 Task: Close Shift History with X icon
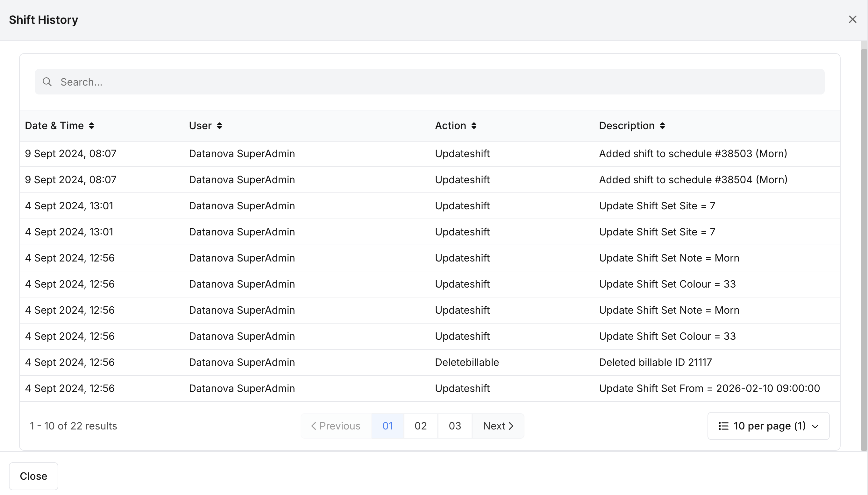click(852, 19)
